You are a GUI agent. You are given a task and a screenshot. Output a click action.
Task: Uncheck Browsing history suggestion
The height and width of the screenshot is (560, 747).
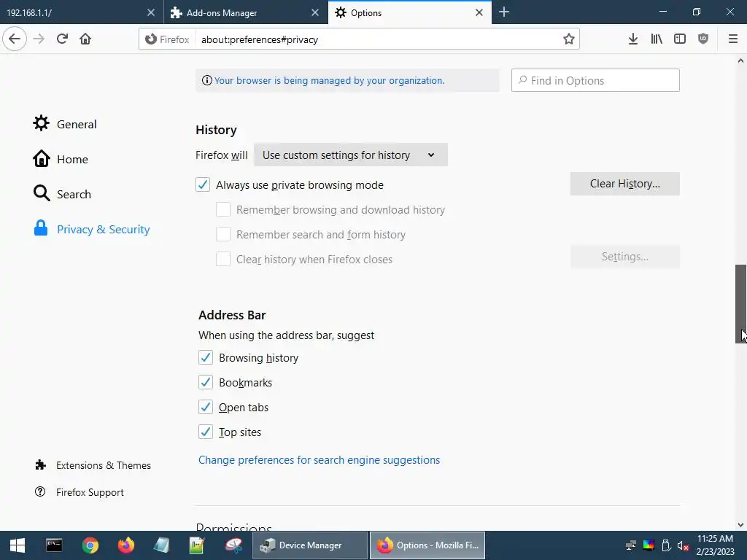(206, 357)
